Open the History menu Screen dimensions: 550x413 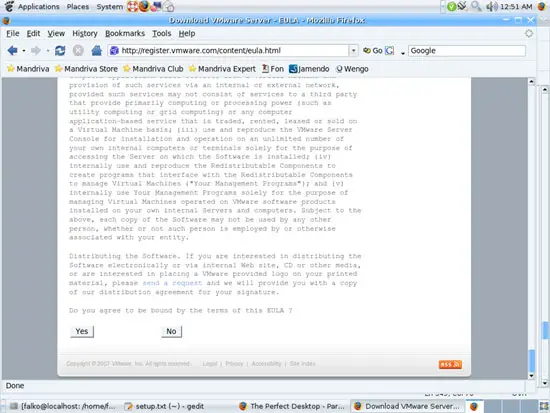coord(85,33)
